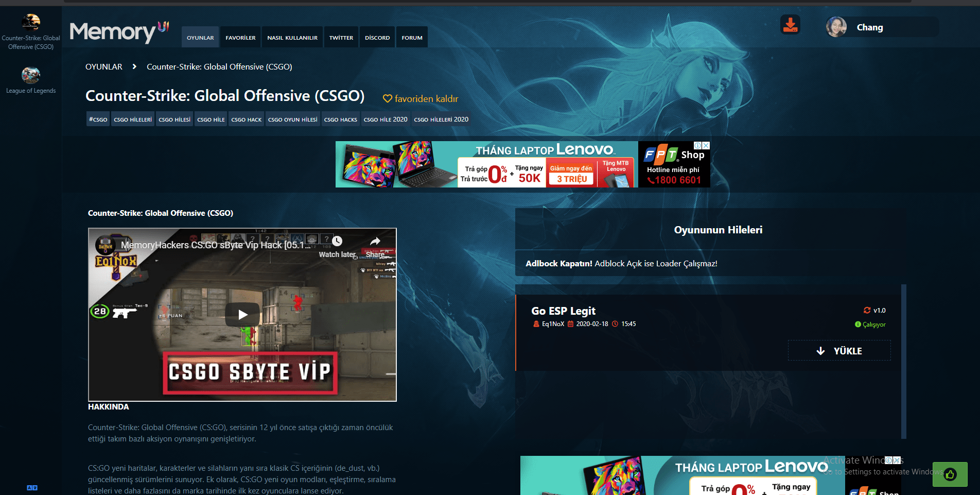Click the CSGO HACK tag

(x=247, y=120)
